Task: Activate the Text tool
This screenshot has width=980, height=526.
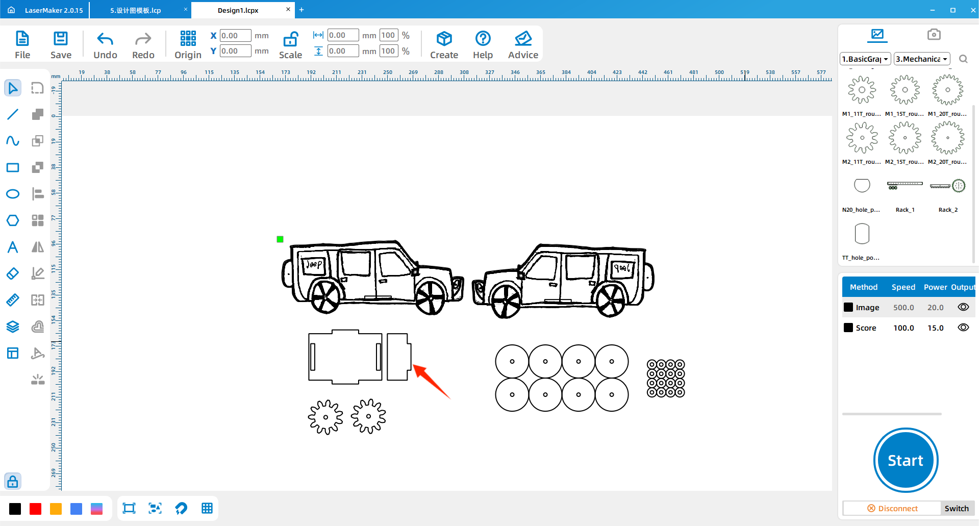Action: click(x=13, y=247)
